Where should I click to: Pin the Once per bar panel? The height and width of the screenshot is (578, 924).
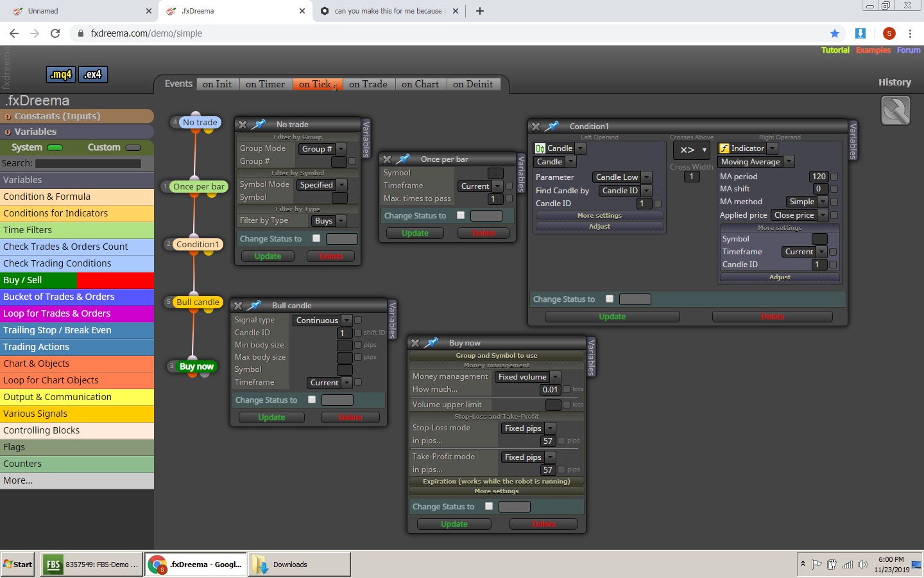404,159
